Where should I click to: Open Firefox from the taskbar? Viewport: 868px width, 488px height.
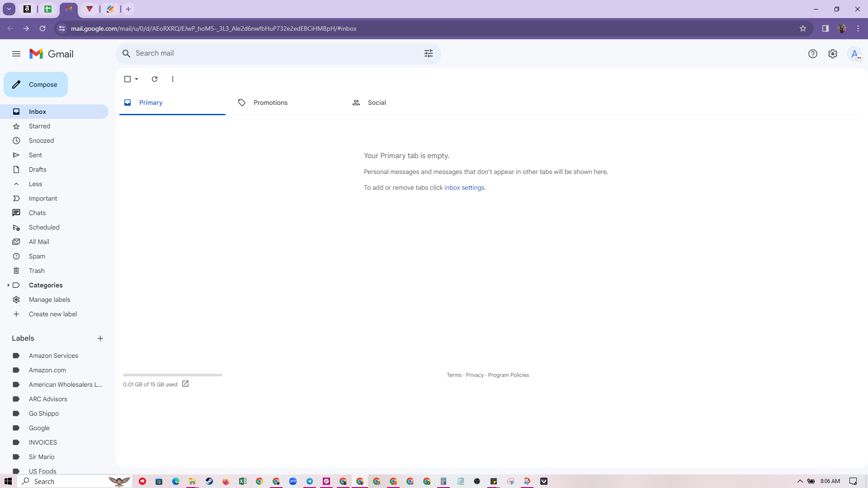(x=226, y=481)
